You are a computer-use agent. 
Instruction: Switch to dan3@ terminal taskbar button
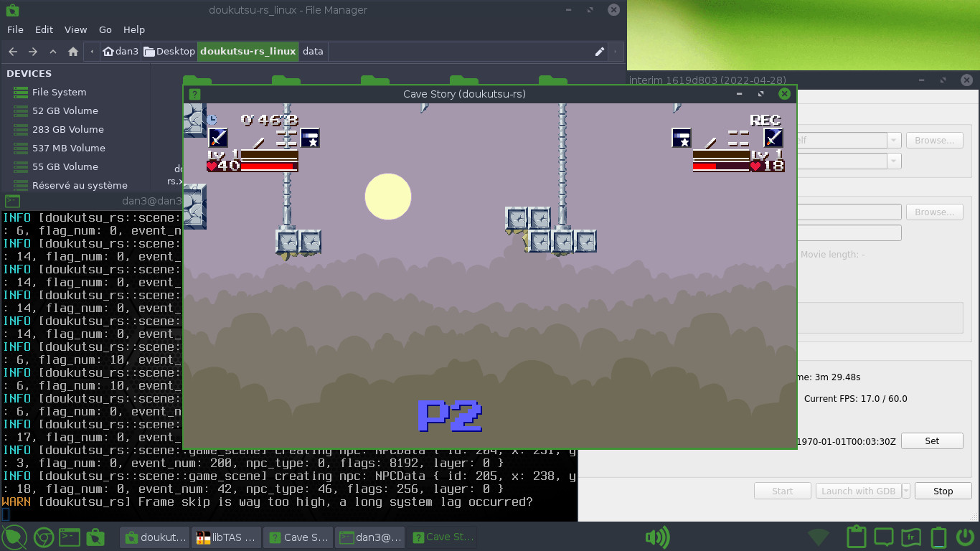click(369, 537)
